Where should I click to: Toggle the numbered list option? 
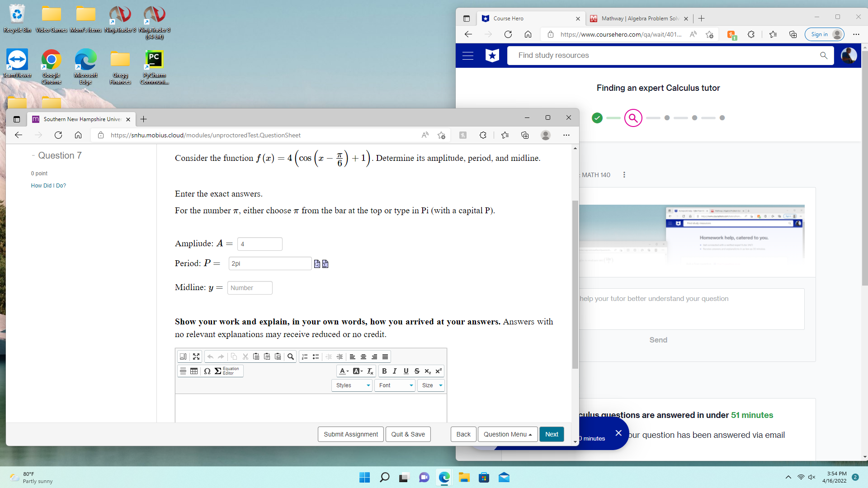(305, 357)
